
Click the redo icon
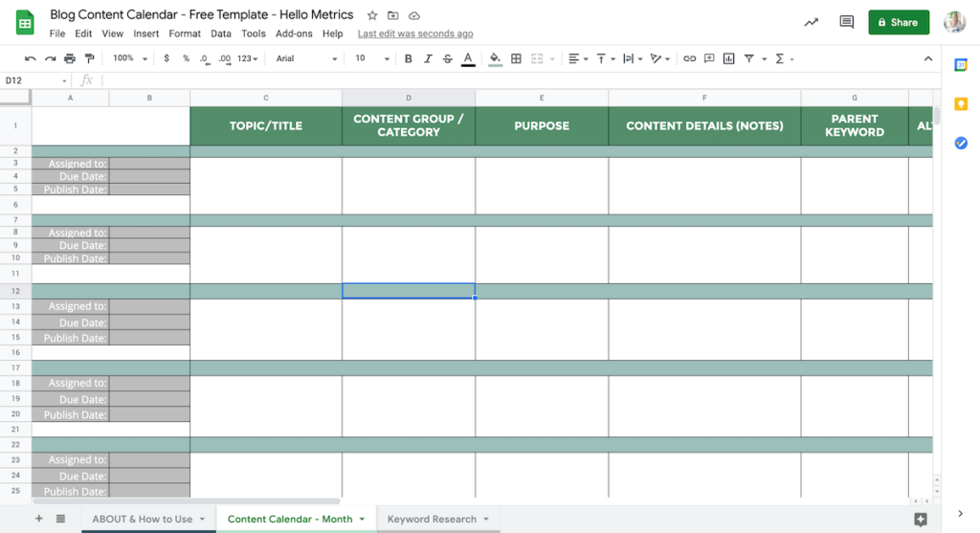coord(50,58)
